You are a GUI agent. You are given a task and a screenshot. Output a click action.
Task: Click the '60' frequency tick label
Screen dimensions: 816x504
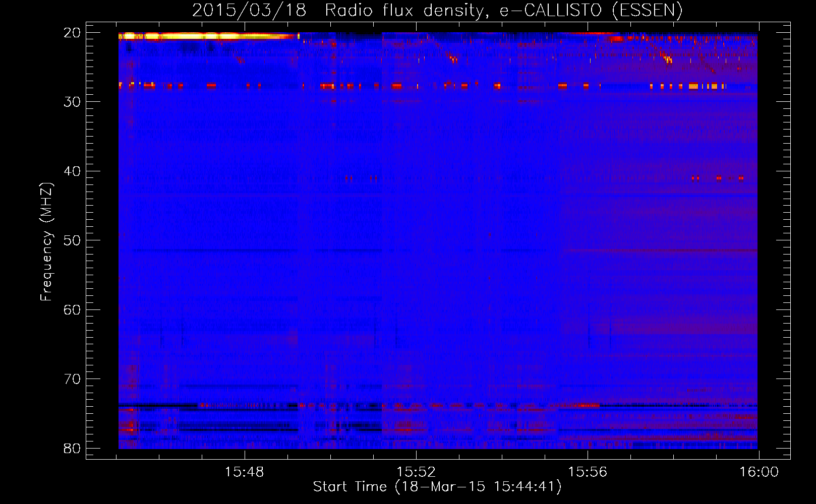pyautogui.click(x=72, y=310)
